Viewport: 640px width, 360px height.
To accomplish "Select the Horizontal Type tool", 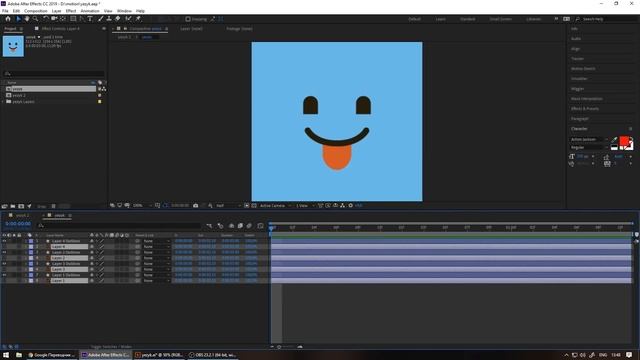I will (90, 19).
